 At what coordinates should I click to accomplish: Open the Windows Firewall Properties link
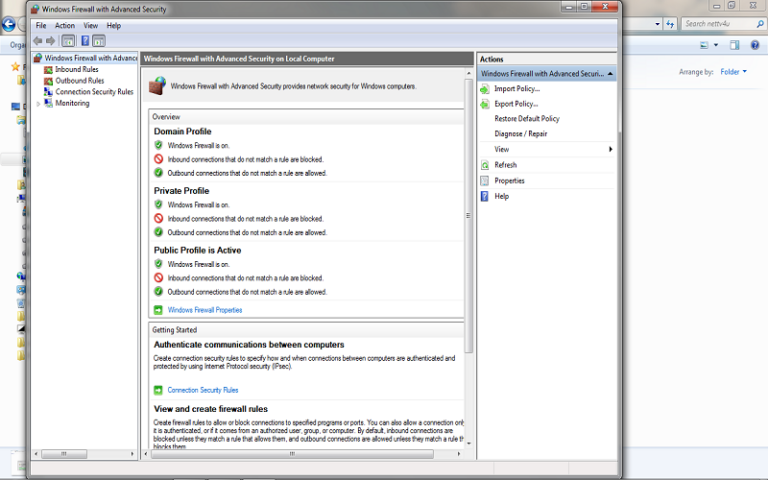click(x=204, y=310)
